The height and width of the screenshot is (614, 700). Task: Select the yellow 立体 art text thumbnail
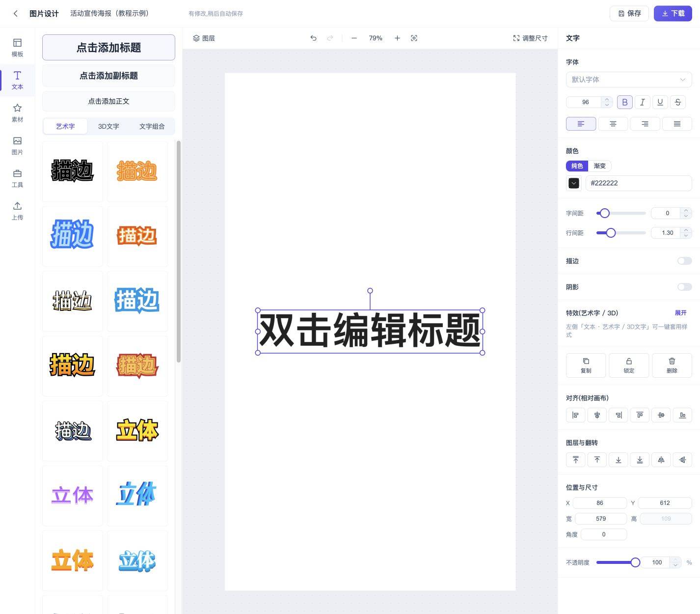click(x=137, y=431)
